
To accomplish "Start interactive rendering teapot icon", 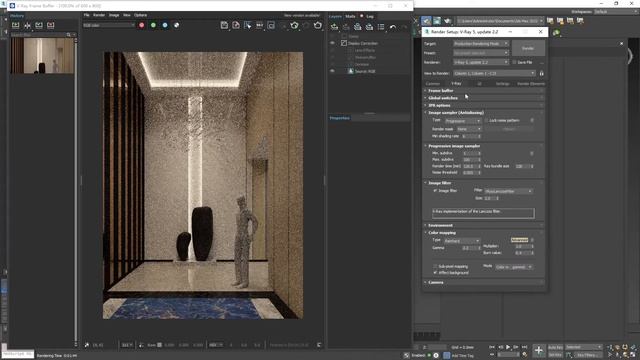I will click(x=294, y=25).
